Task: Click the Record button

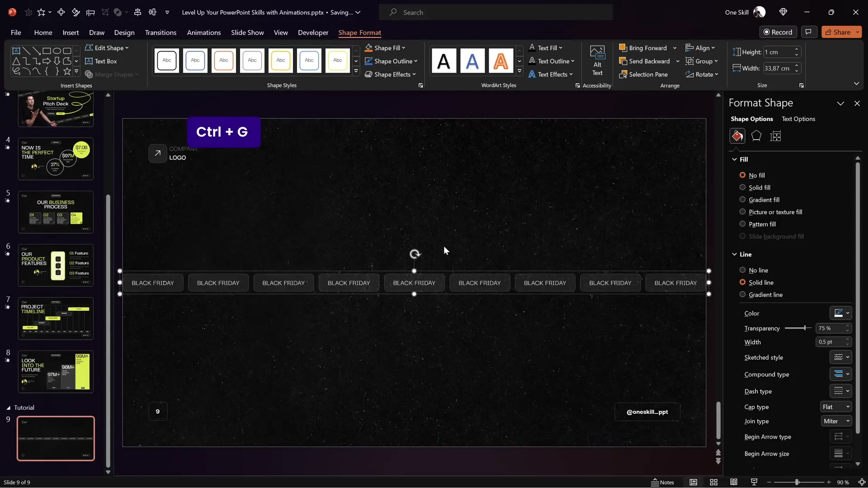Action: [x=778, y=32]
